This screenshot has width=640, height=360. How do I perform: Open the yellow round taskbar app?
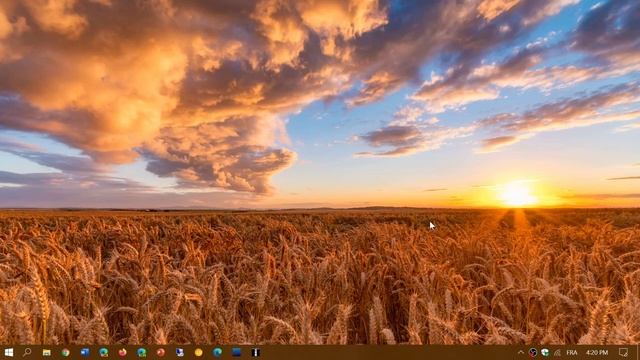[x=198, y=352]
